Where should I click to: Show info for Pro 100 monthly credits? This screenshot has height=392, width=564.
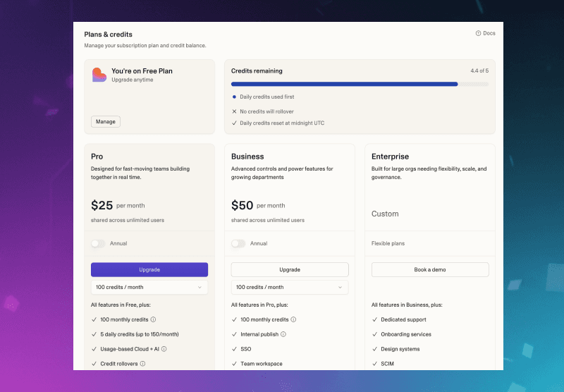[153, 319]
